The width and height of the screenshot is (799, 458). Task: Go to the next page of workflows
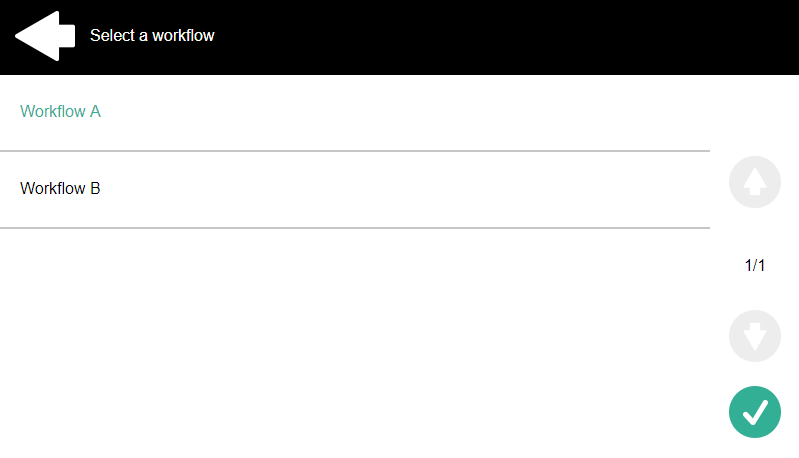pos(755,335)
